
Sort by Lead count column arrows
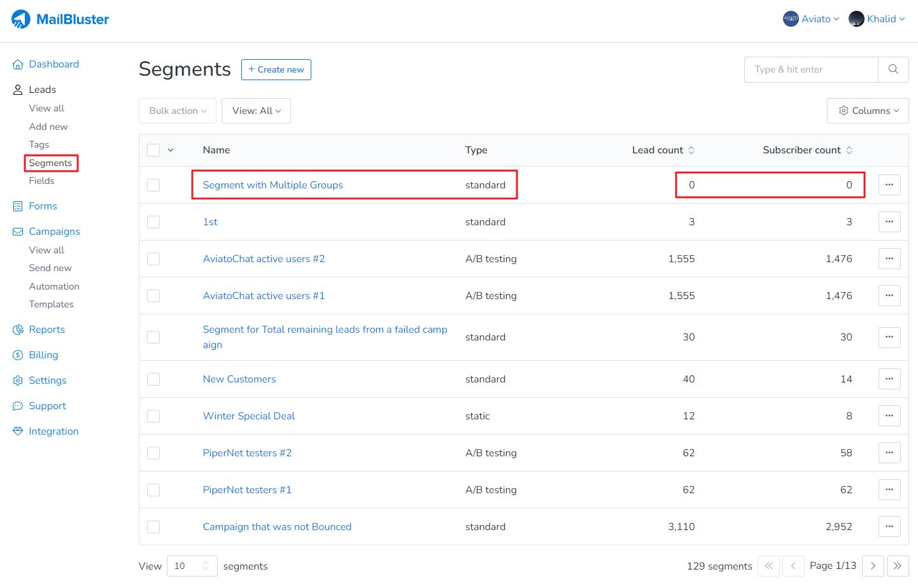691,150
